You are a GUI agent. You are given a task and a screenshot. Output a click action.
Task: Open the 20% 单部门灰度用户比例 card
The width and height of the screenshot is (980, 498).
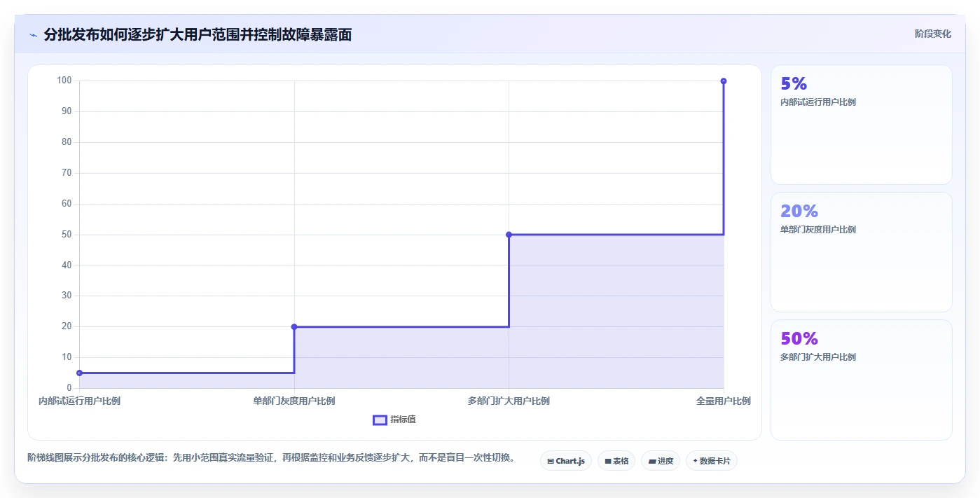862,252
